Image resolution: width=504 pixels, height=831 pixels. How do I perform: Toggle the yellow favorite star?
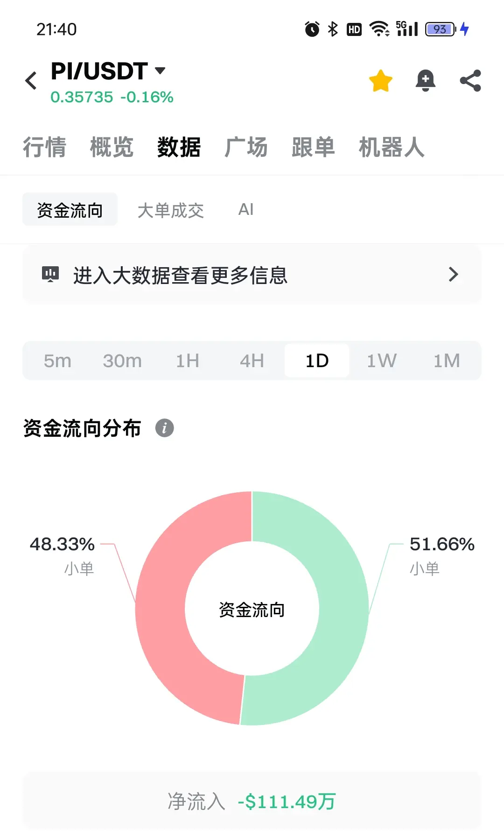click(381, 81)
